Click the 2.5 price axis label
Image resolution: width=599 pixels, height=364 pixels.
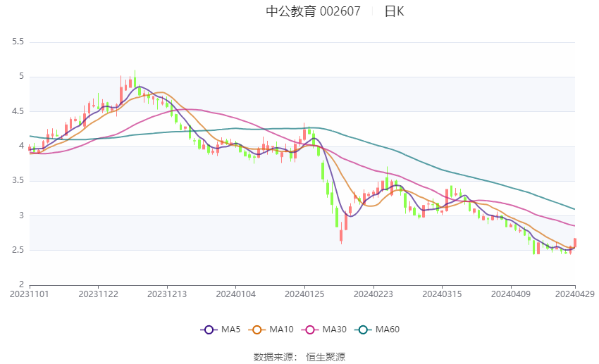[x=18, y=251]
